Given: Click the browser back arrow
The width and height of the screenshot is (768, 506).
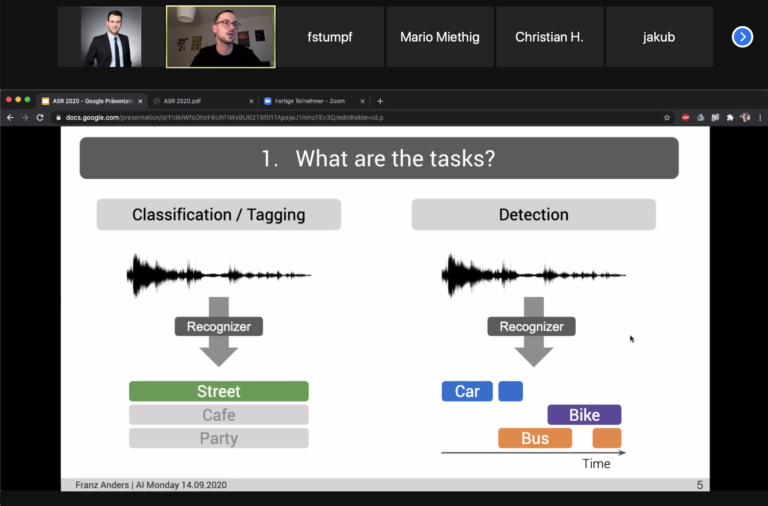Looking at the screenshot, I should (10, 117).
